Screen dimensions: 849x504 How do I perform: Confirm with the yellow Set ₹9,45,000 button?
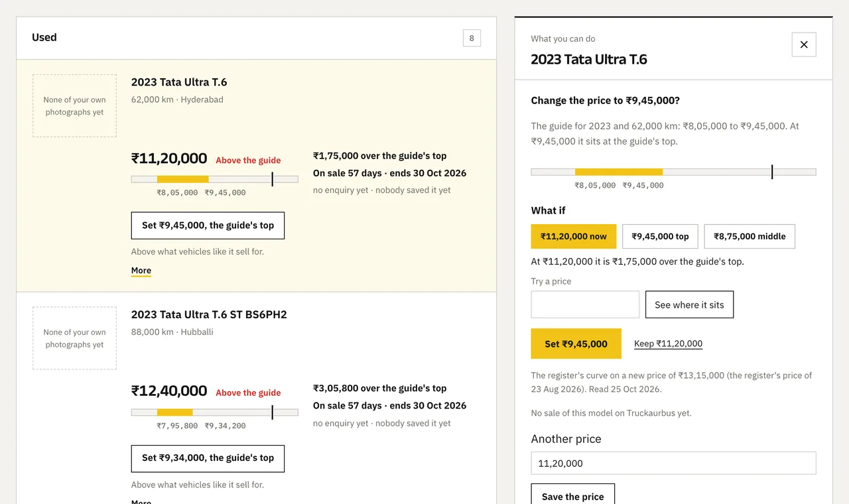point(576,344)
